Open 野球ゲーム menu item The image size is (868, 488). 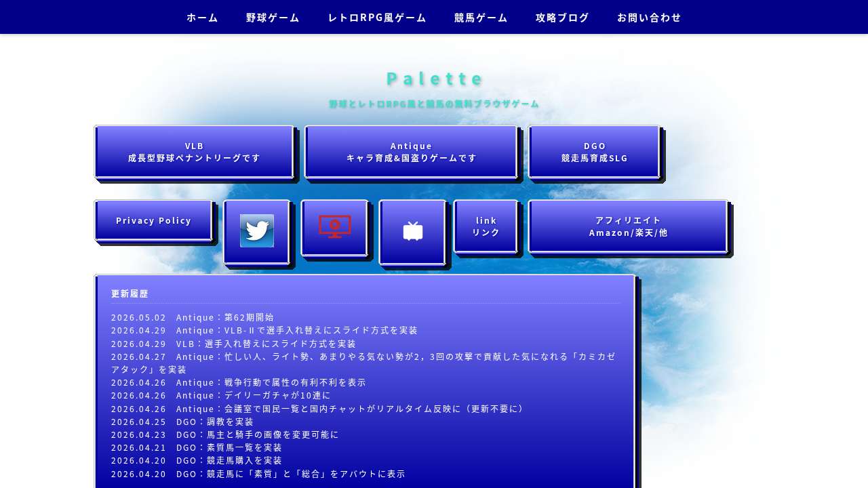tap(273, 18)
